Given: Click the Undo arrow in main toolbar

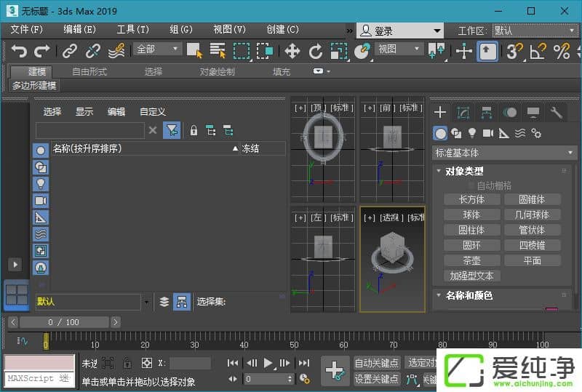Looking at the screenshot, I should pyautogui.click(x=19, y=51).
